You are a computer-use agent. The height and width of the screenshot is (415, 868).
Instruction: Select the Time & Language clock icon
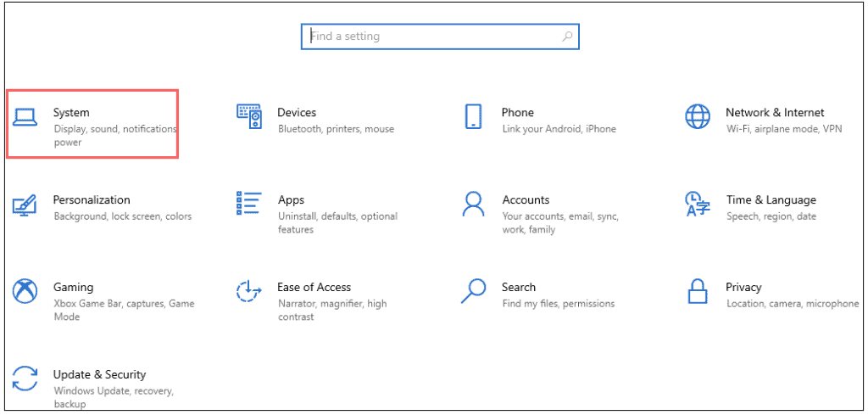[x=697, y=205]
